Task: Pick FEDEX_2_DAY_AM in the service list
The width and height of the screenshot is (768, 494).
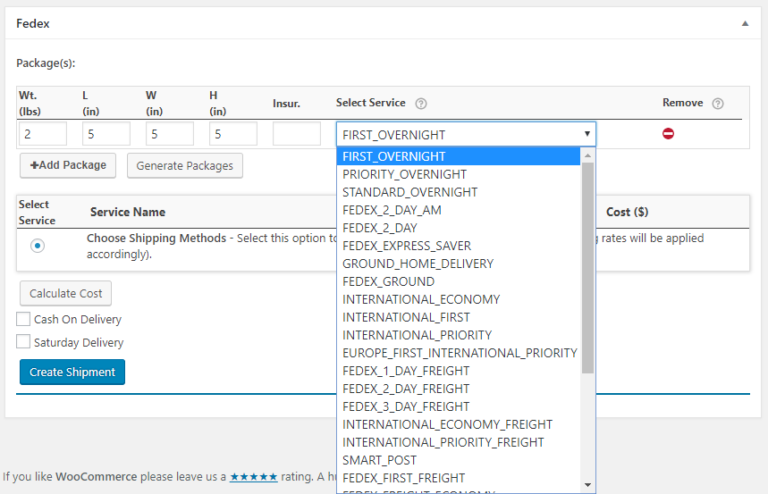Action: click(458, 210)
